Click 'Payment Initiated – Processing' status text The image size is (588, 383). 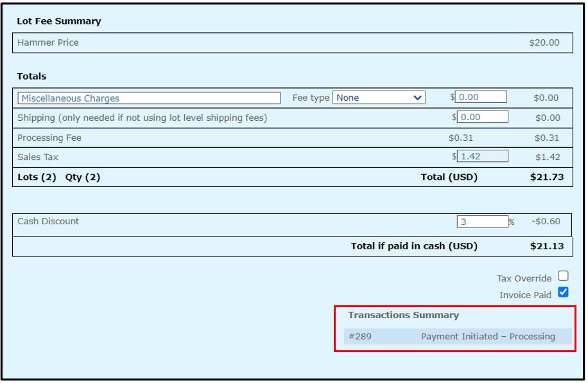[x=488, y=337]
